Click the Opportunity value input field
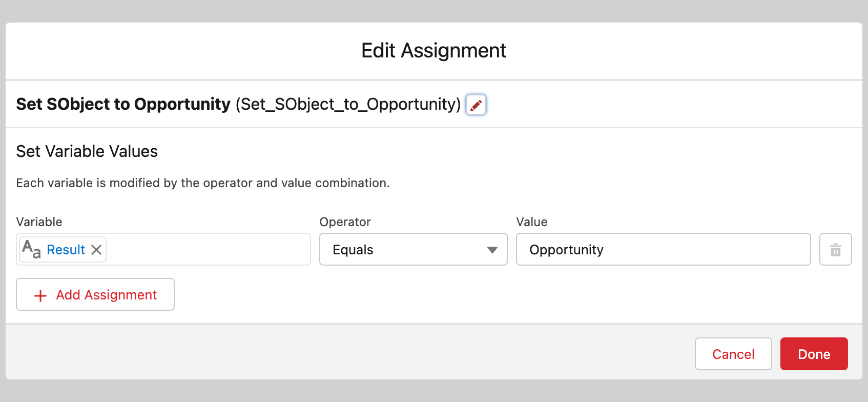Viewport: 868px width, 402px height. click(x=663, y=250)
